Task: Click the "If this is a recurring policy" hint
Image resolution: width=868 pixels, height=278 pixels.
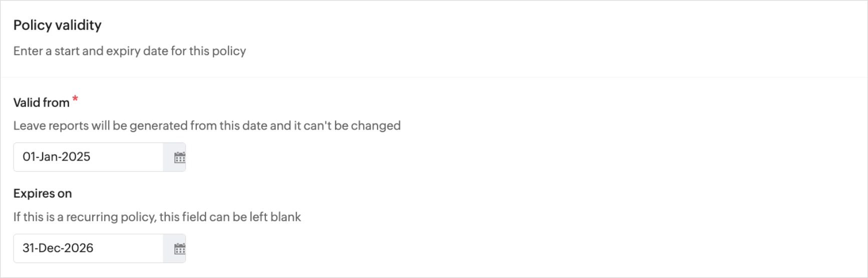Action: 157,217
